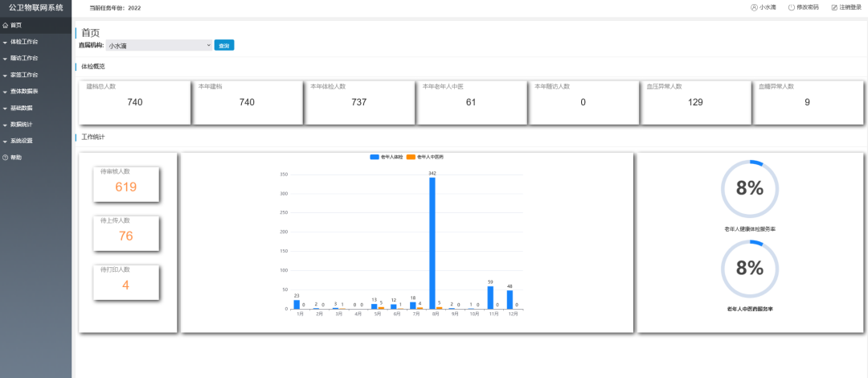This screenshot has height=378, width=868.
Task: Expand the 随访工作台 sidebar menu
Action: pos(35,58)
